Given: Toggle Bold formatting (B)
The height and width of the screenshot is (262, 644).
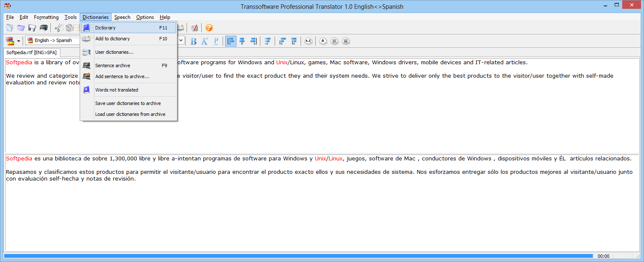Looking at the screenshot, I should click(193, 41).
